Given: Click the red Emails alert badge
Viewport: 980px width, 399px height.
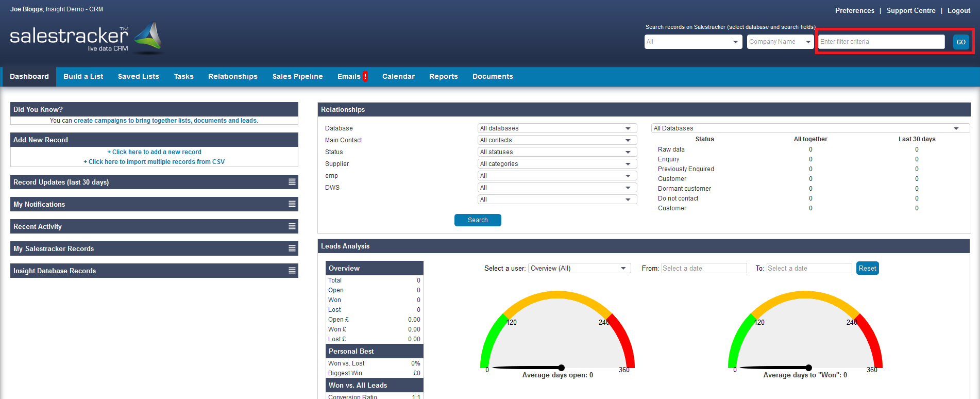Looking at the screenshot, I should [x=365, y=76].
